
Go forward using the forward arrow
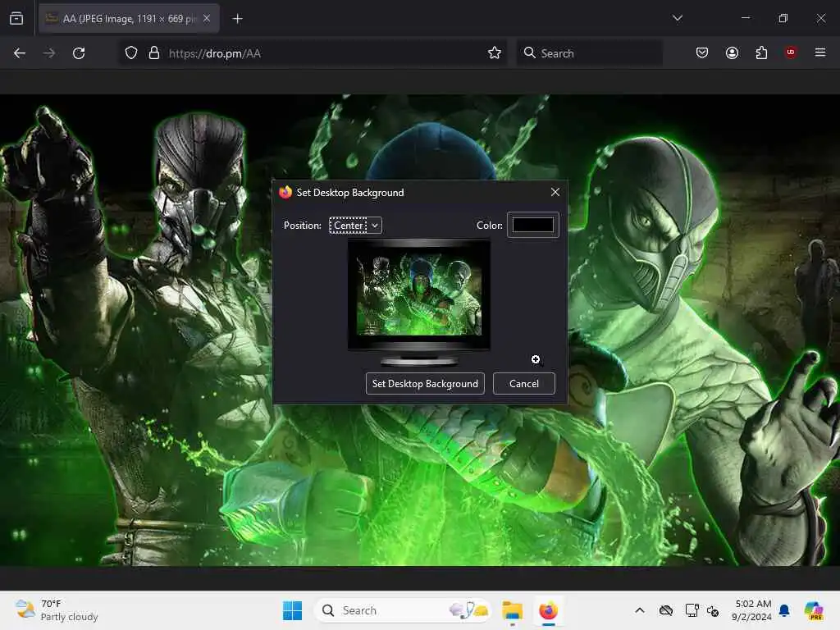48,53
